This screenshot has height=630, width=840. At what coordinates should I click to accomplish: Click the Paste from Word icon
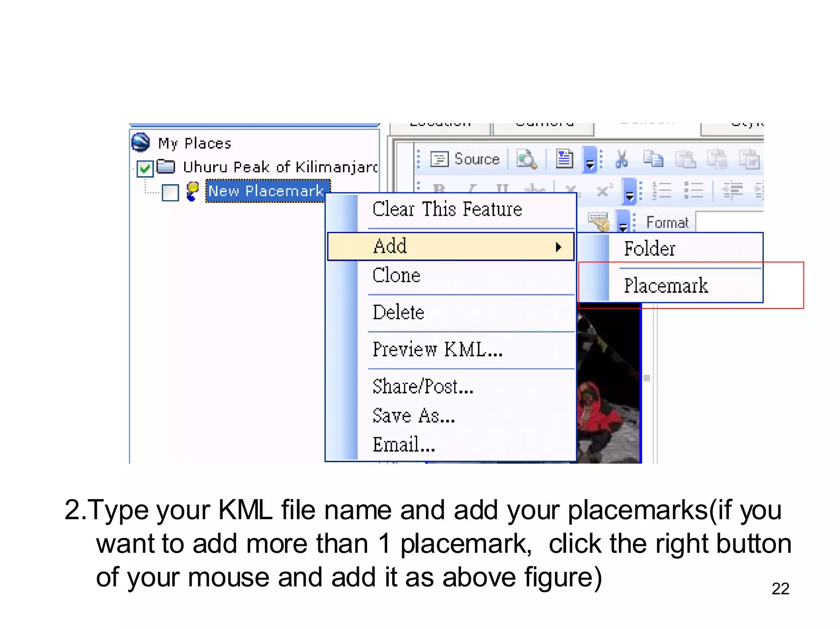pyautogui.click(x=750, y=159)
